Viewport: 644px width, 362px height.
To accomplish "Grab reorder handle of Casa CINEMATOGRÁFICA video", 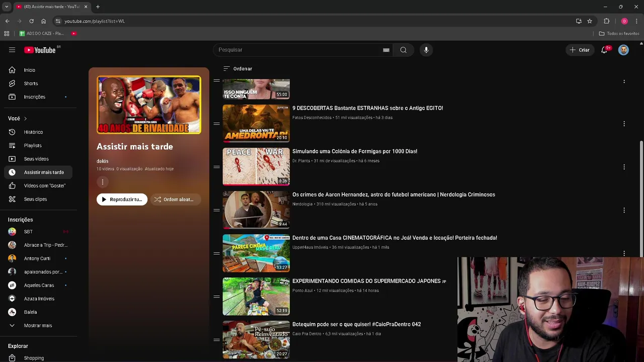I will (x=216, y=253).
